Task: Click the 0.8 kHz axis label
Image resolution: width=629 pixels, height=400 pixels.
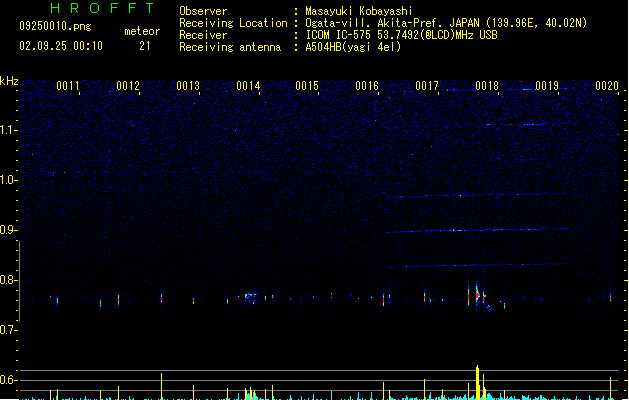Action: (8, 280)
